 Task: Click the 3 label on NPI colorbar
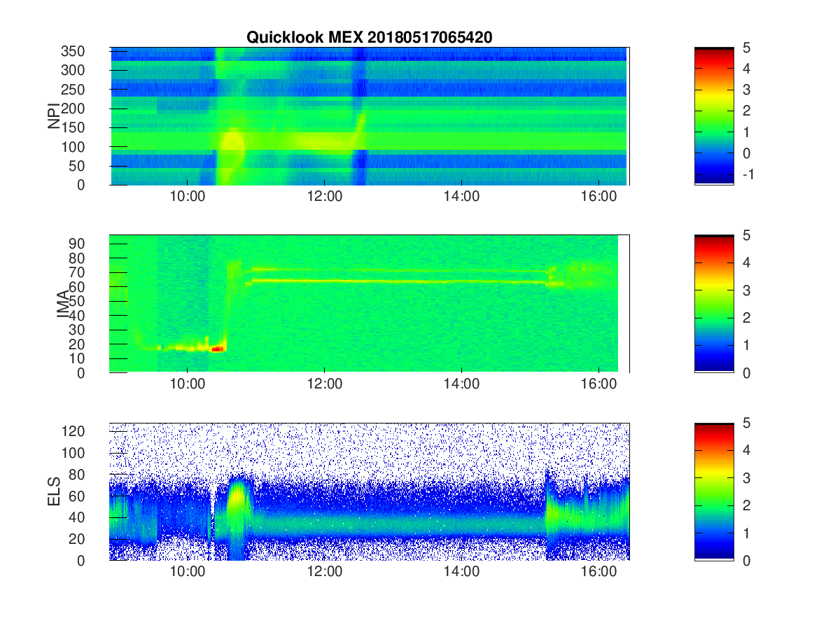(746, 90)
